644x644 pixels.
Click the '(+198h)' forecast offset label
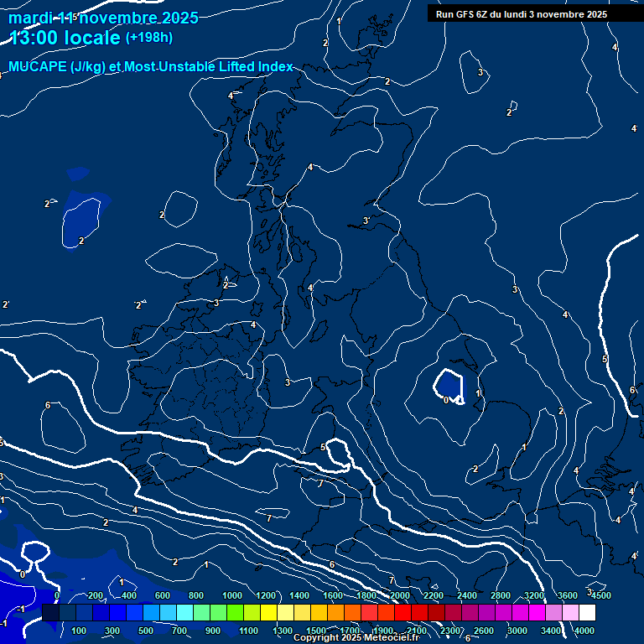[x=148, y=38]
